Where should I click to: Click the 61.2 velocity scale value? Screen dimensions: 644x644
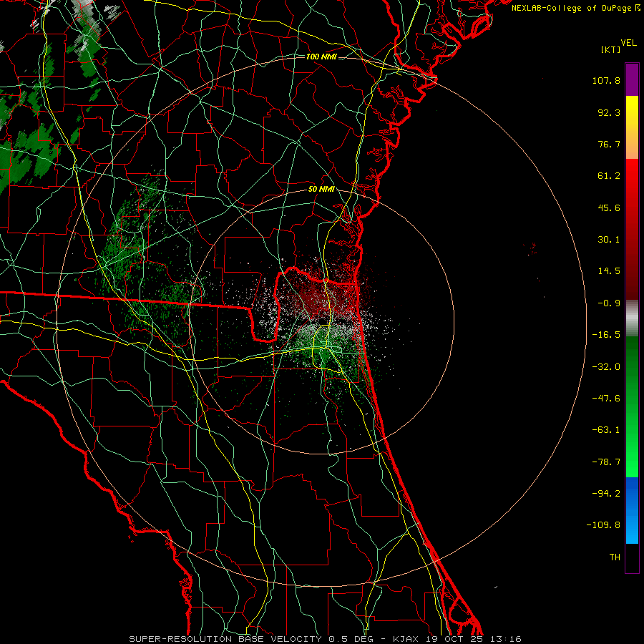click(x=609, y=176)
